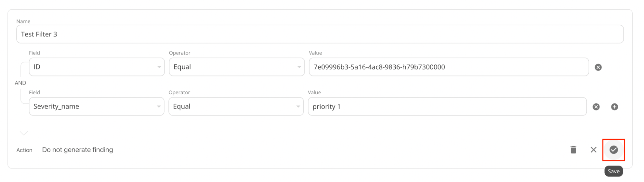Click the Save checkmark icon
This screenshot has width=644, height=182.
pyautogui.click(x=613, y=150)
